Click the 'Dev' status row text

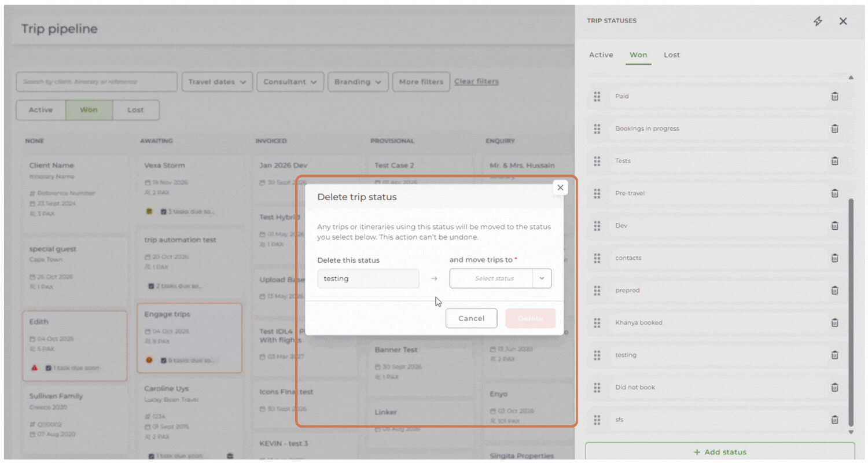[621, 226]
